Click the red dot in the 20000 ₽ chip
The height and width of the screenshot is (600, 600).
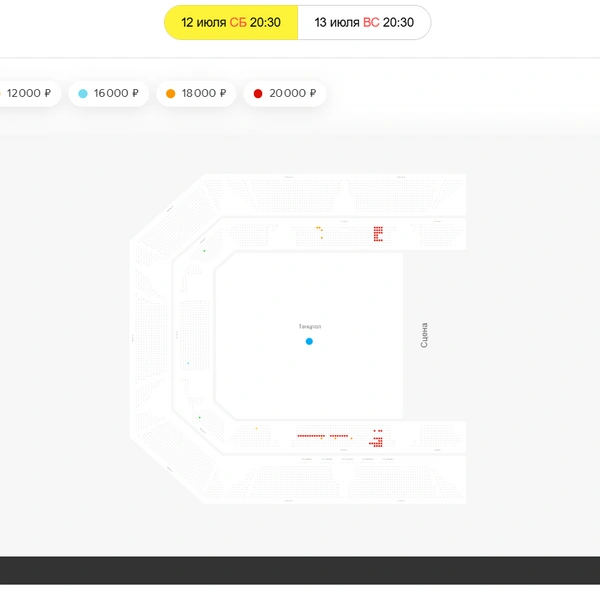(258, 93)
